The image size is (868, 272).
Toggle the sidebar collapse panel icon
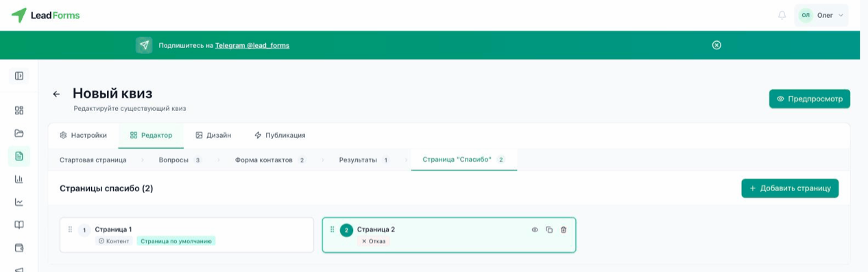(x=19, y=76)
